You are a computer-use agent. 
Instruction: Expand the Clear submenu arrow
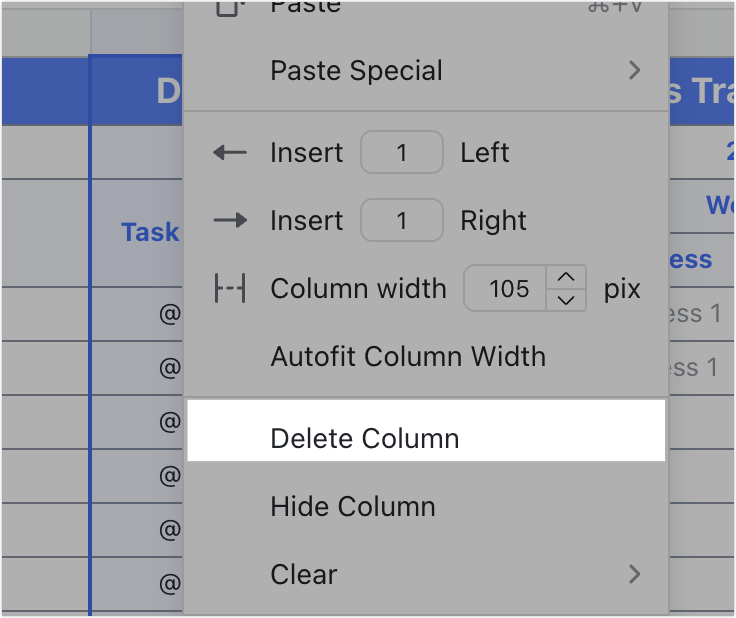tap(634, 573)
